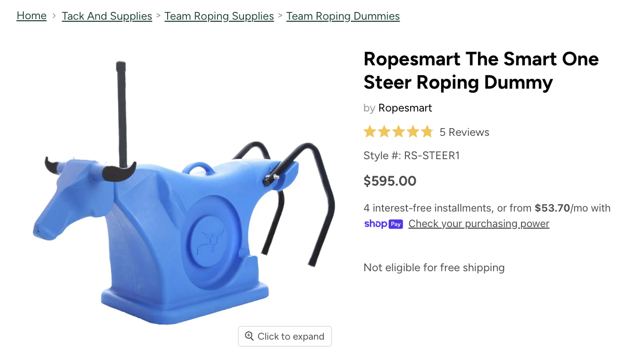Click the first gold star in the rating
This screenshot has width=627, height=364.
(370, 132)
